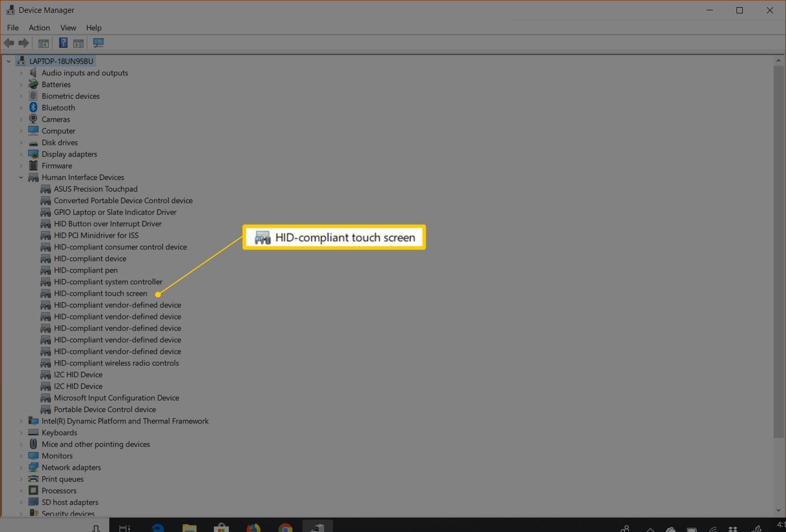786x532 pixels.
Task: Click the Network adapters icon
Action: (x=34, y=467)
